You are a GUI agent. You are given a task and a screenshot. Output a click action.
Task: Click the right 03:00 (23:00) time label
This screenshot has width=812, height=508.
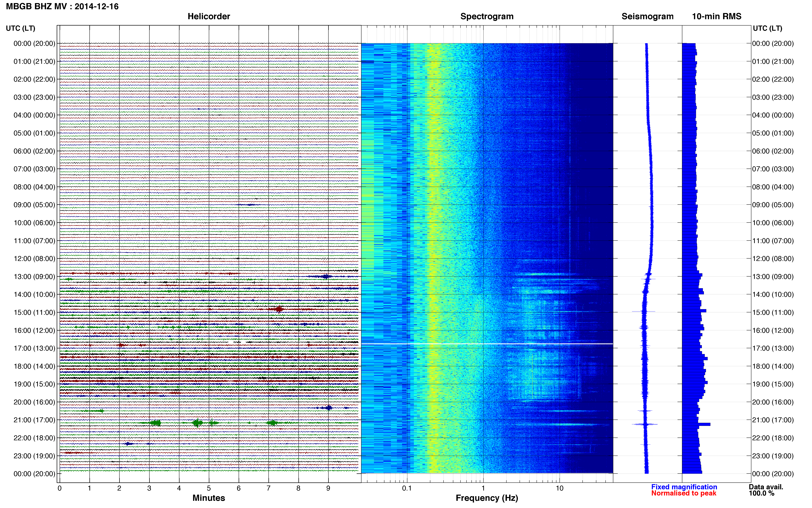pos(773,97)
